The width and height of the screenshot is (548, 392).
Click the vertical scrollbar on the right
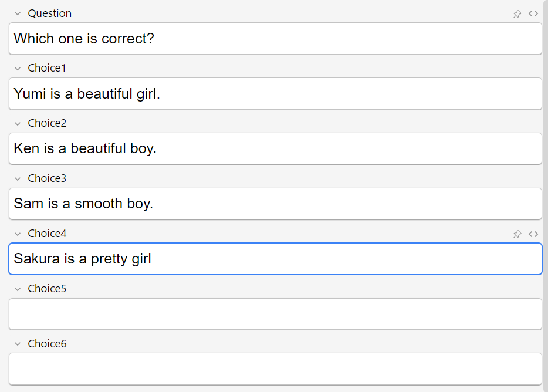click(x=546, y=176)
